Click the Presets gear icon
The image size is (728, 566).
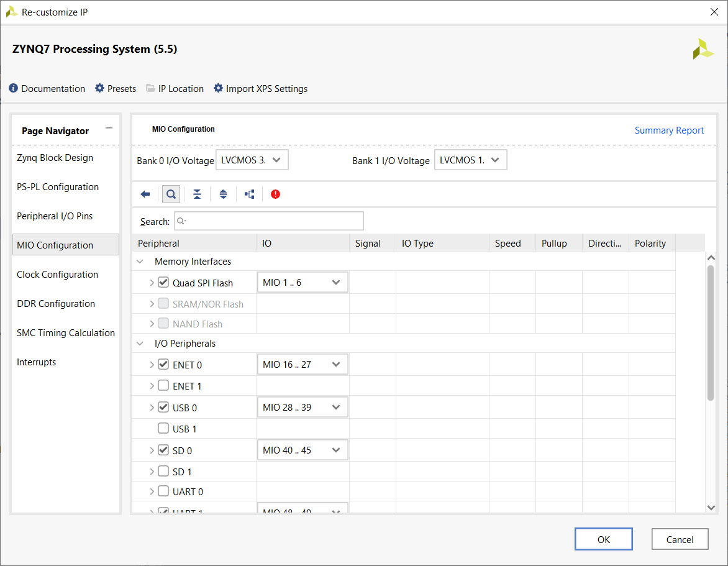[x=100, y=88]
